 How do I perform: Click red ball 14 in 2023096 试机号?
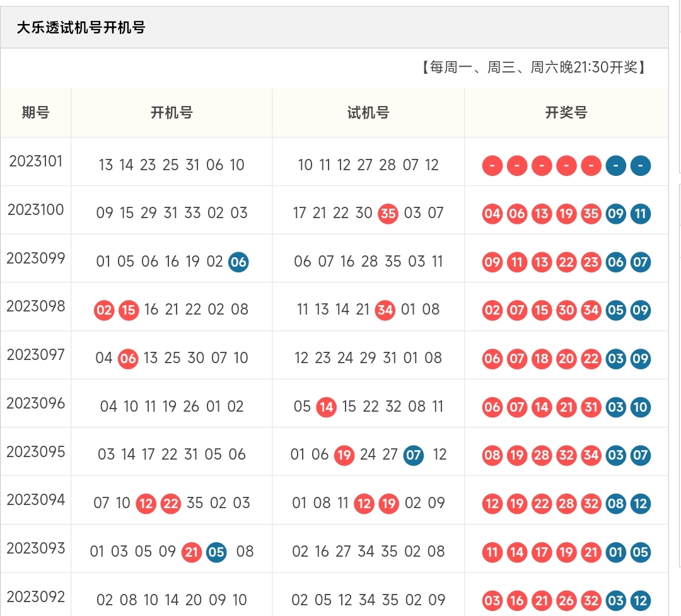(x=326, y=407)
